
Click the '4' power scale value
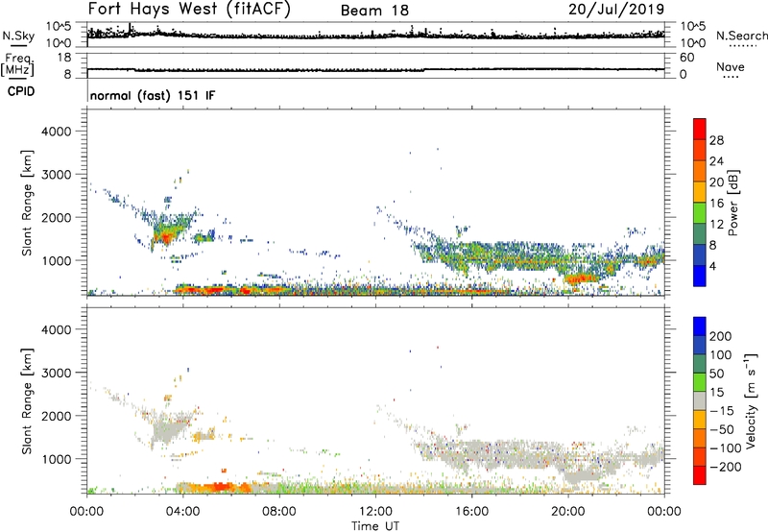coord(712,266)
